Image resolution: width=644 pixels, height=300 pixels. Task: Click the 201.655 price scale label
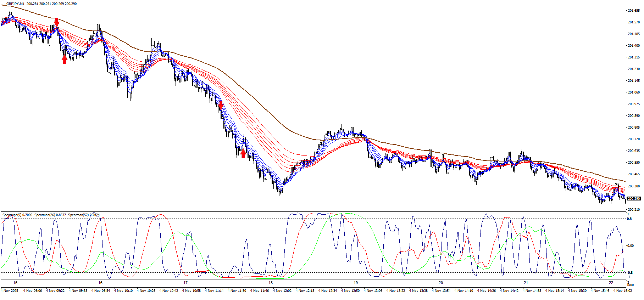pos(634,11)
